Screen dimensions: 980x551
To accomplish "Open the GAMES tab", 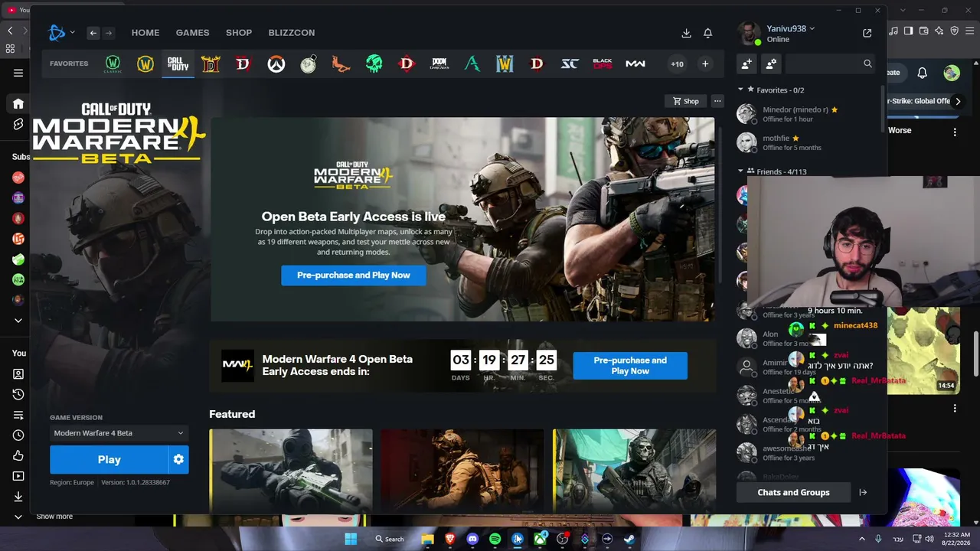I will pos(193,33).
